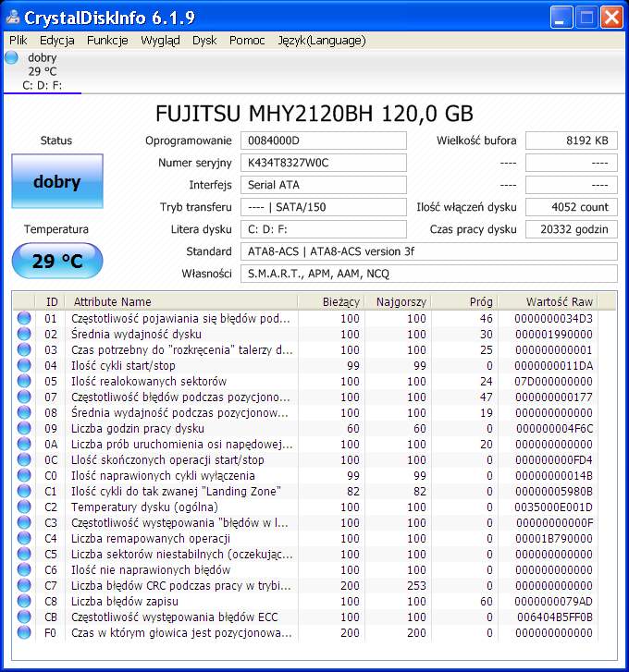Click raw value 0035000E001D
Image resolution: width=629 pixels, height=672 pixels.
[553, 507]
